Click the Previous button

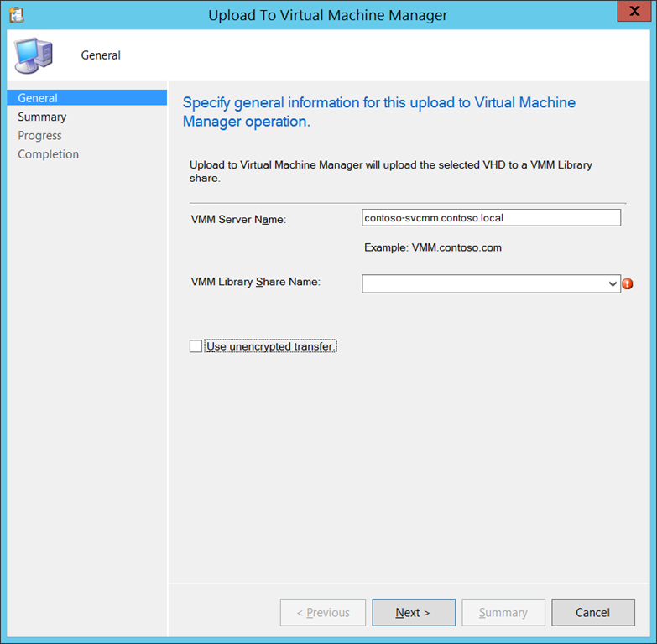click(323, 612)
